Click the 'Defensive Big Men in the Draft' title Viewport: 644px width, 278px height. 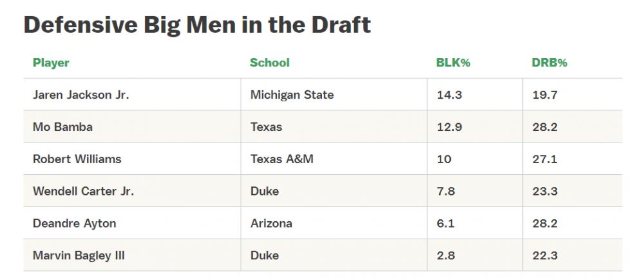[197, 25]
